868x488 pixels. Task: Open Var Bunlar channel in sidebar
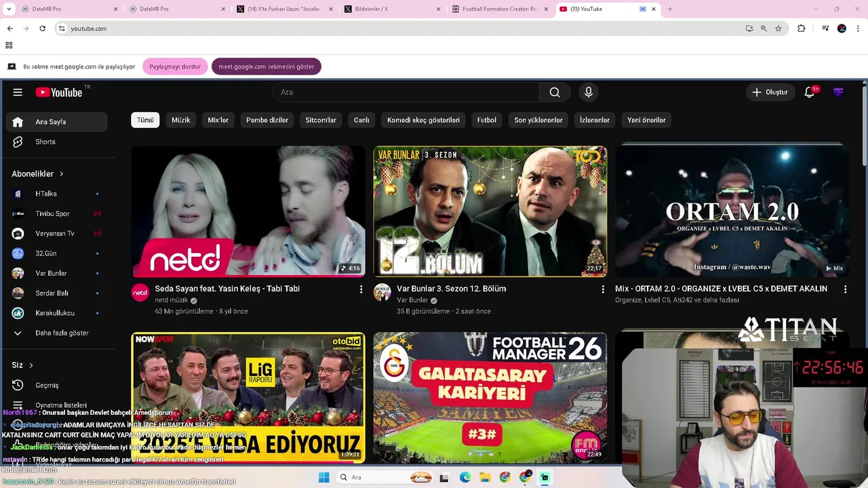point(56,273)
